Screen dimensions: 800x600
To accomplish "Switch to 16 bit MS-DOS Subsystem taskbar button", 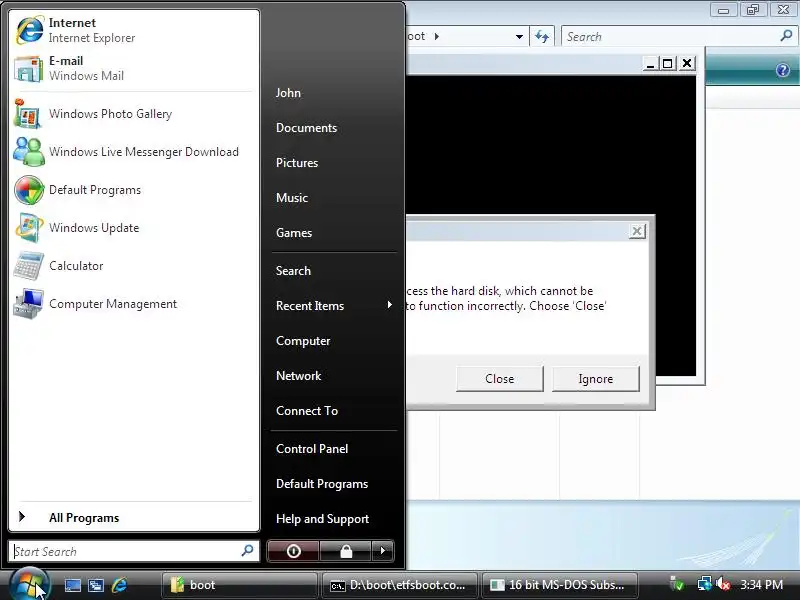I will [560, 585].
